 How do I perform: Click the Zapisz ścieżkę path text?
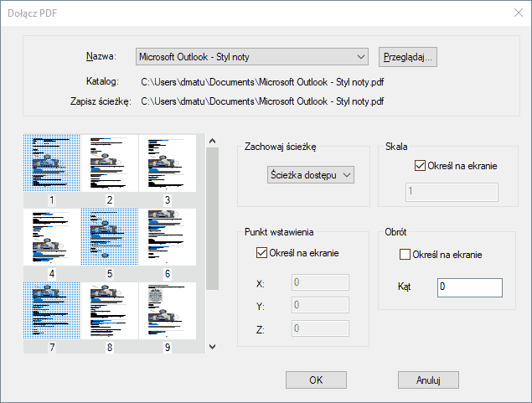[262, 101]
